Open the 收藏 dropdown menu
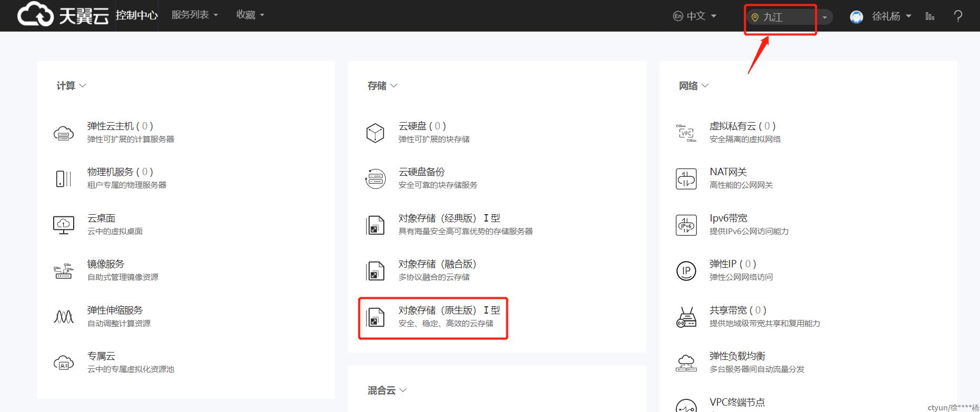Image resolution: width=980 pixels, height=412 pixels. coord(251,15)
